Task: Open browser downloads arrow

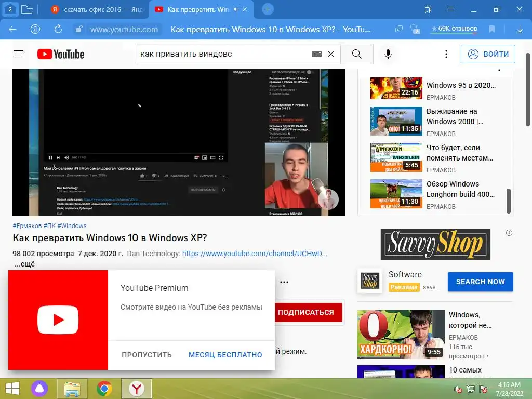Action: [x=520, y=30]
